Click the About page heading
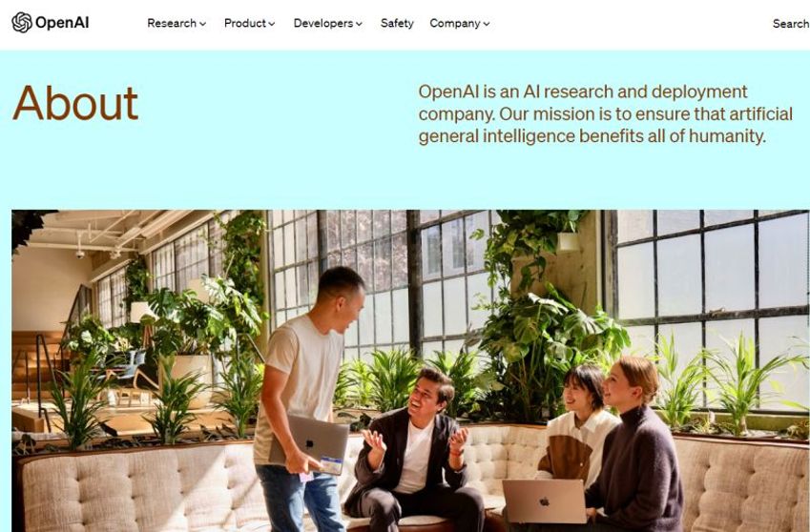The image size is (810, 532). 75,103
